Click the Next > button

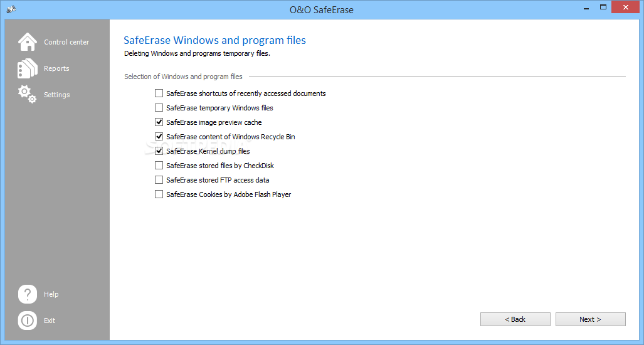pyautogui.click(x=591, y=319)
